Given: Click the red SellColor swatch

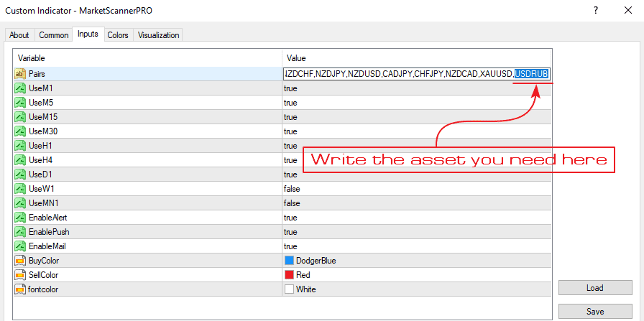Looking at the screenshot, I should click(x=290, y=275).
